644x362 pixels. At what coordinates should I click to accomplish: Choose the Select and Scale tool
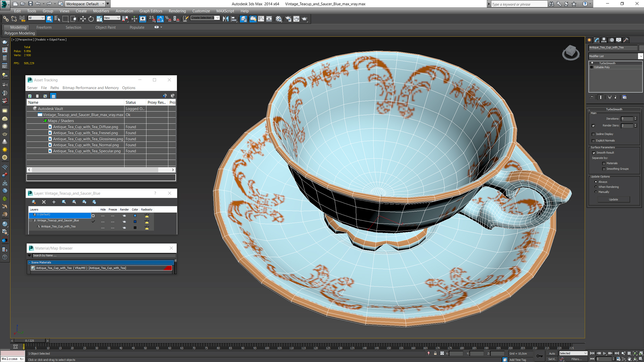click(99, 19)
